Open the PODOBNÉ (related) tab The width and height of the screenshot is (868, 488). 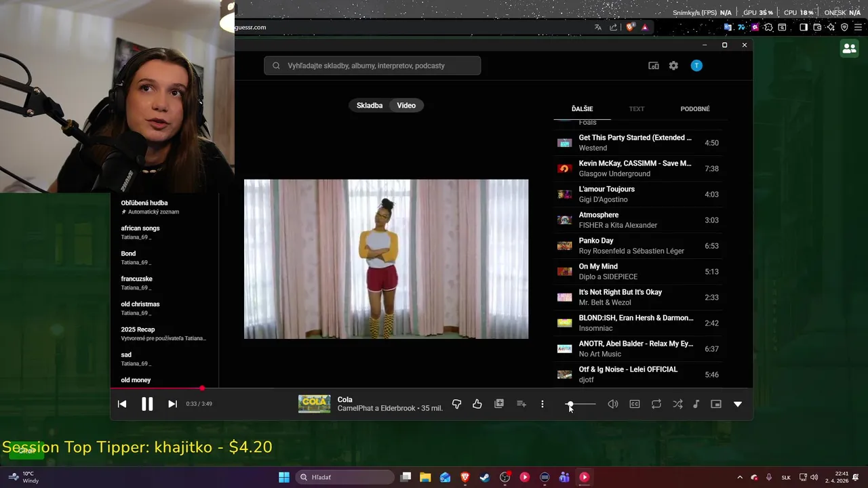coord(695,109)
